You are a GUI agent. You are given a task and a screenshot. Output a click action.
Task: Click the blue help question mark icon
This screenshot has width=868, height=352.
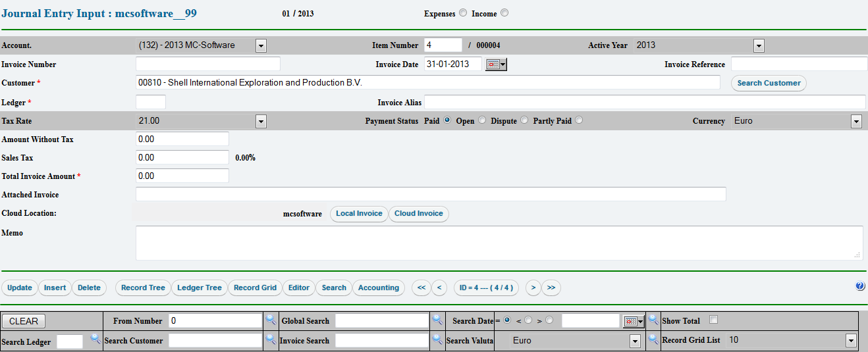pos(860,286)
